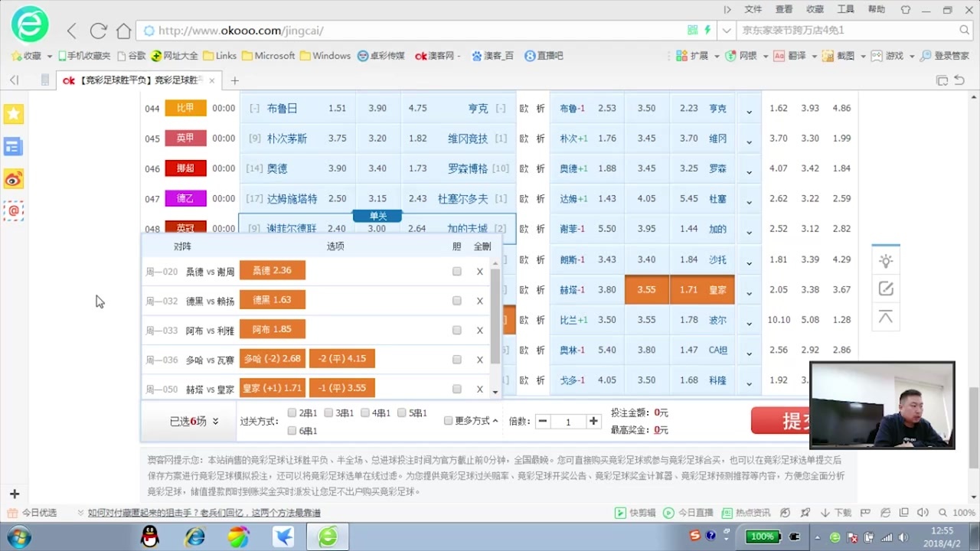Open the 工具 menu
Image resolution: width=980 pixels, height=551 pixels.
pyautogui.click(x=845, y=9)
